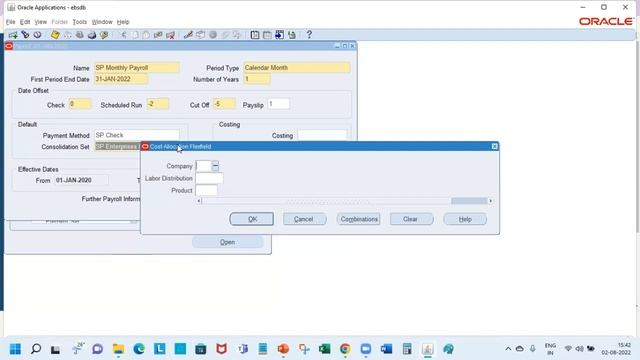Click the Check date offset field
Image resolution: width=640 pixels, height=360 pixels.
(80, 104)
